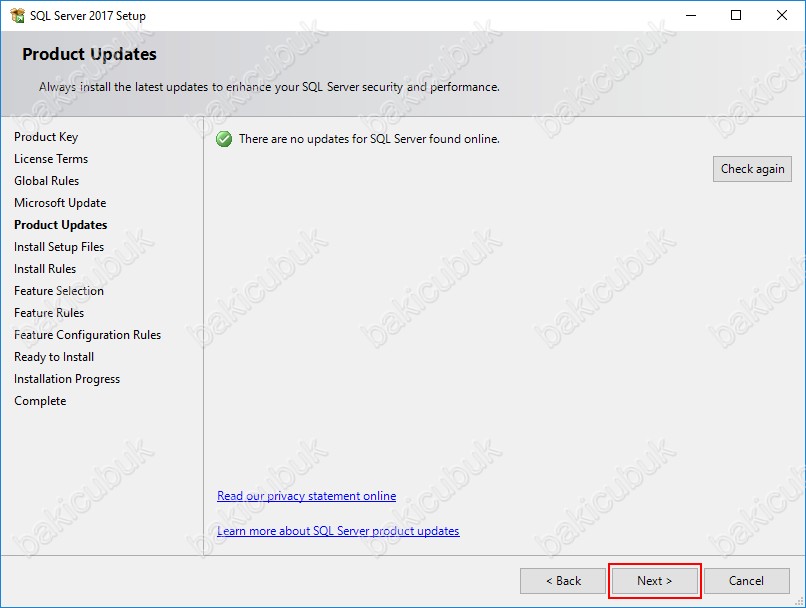Viewport: 806px width, 608px height.
Task: Go to the Global Rules step
Action: pyautogui.click(x=46, y=181)
